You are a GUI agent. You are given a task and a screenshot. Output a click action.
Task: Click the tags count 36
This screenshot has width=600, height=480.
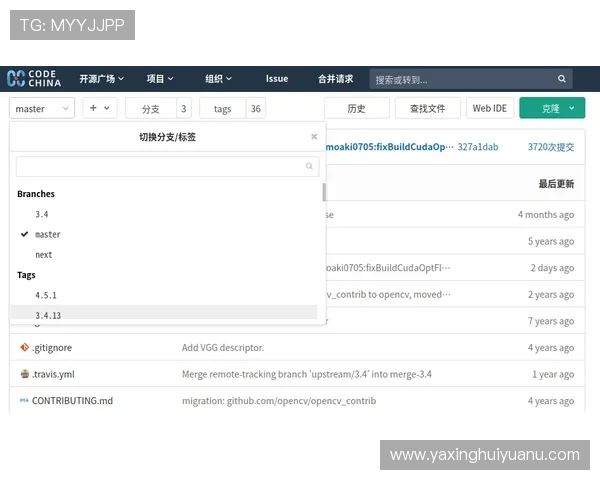(256, 109)
